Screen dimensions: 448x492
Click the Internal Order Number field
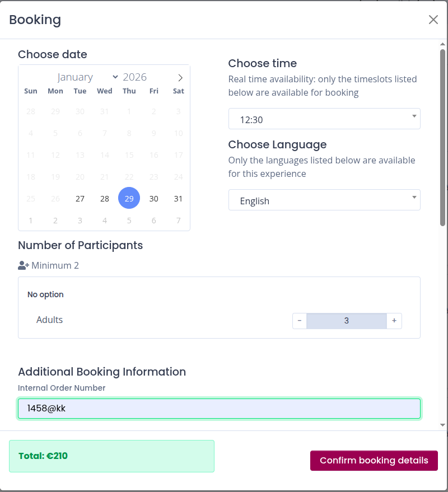(219, 409)
